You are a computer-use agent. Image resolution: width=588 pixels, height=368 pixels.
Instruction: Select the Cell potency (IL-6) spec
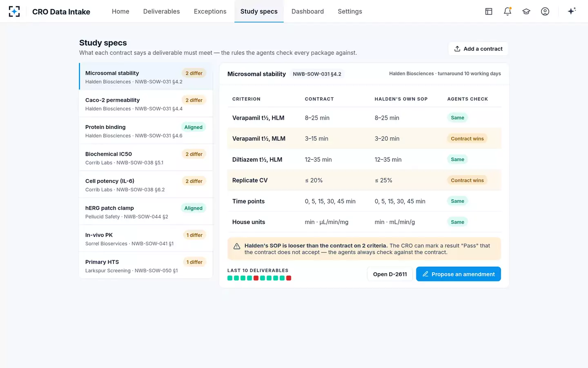[x=146, y=185]
